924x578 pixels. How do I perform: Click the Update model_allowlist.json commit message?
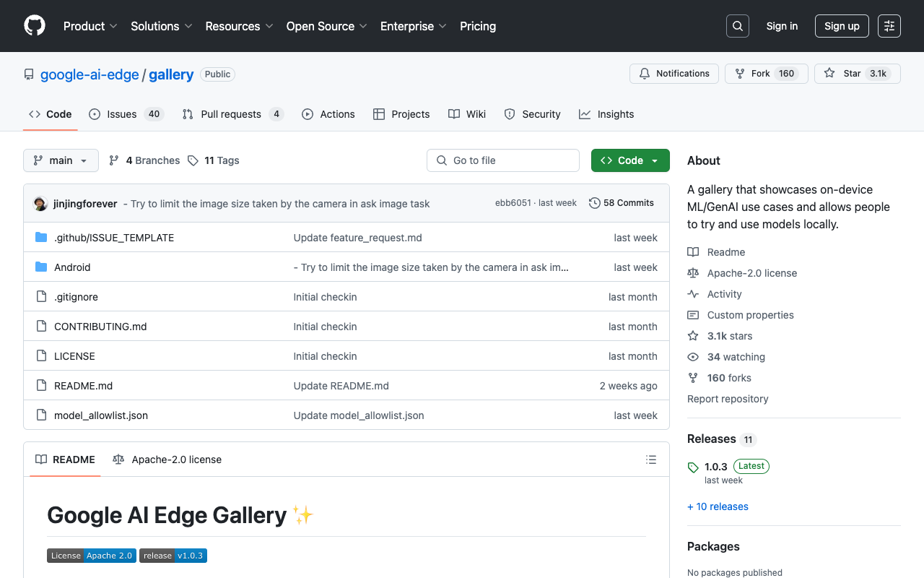coord(359,415)
